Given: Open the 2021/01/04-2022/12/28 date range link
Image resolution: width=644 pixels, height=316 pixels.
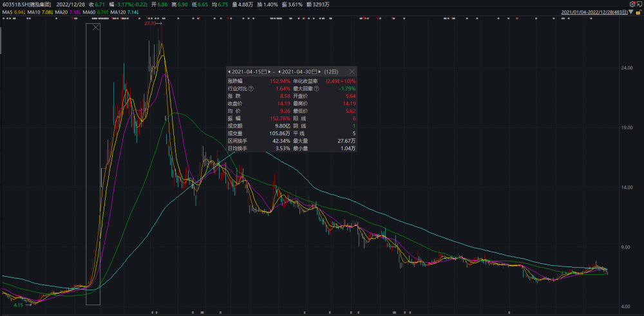Looking at the screenshot, I should click(x=594, y=12).
